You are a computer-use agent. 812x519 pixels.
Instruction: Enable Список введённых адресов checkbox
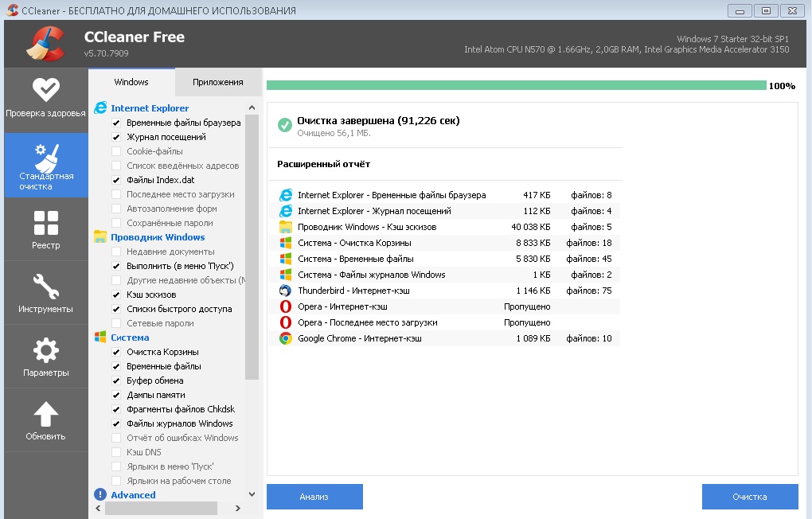(116, 166)
